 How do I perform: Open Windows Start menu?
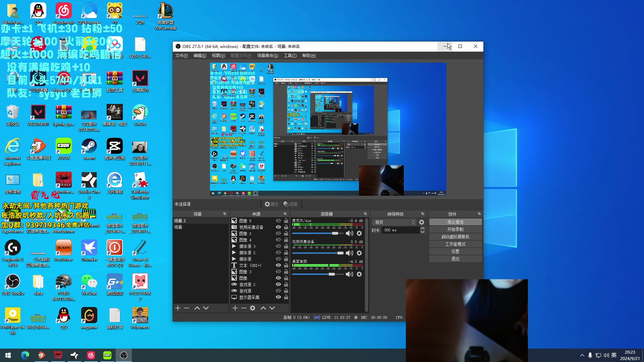pos(8,355)
